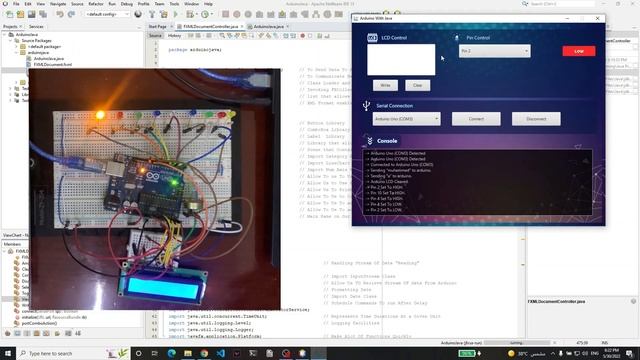The image size is (640, 360).
Task: Click the LCD icon beside LCD Control
Action: coord(372,38)
